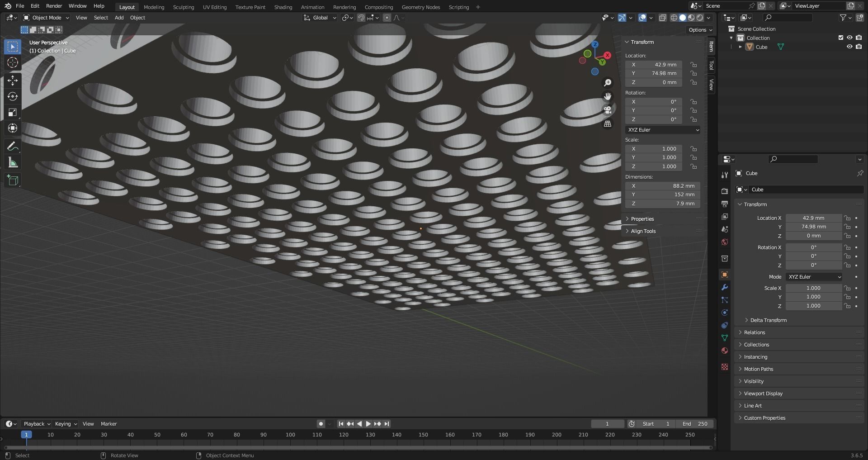Screen dimensions: 868x460
Task: Open the Tool sidebar tab
Action: pos(711,66)
